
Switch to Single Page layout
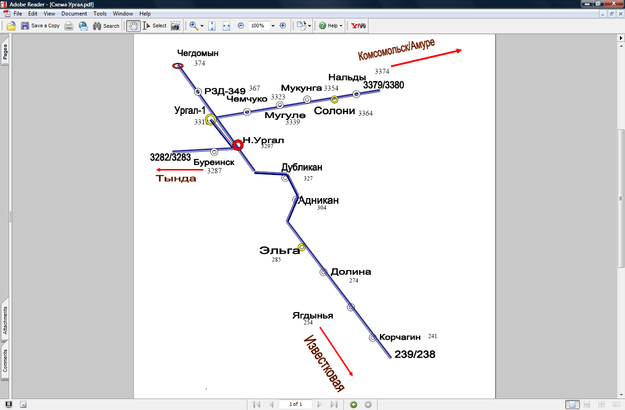(572, 405)
